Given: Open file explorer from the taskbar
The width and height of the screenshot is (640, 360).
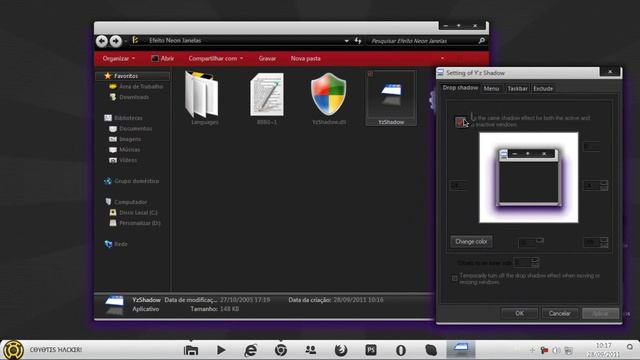Looking at the screenshot, I should click(x=191, y=350).
